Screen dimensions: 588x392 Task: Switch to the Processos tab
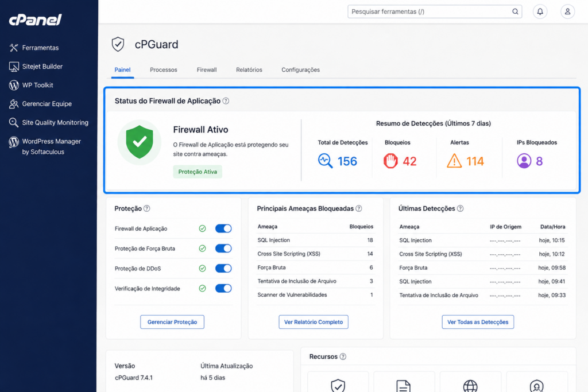(164, 69)
